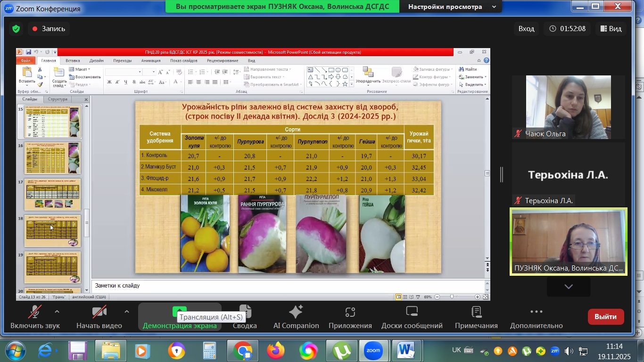Select Чаюк Ольга video thumbnail
644x362 pixels.
coord(568,107)
